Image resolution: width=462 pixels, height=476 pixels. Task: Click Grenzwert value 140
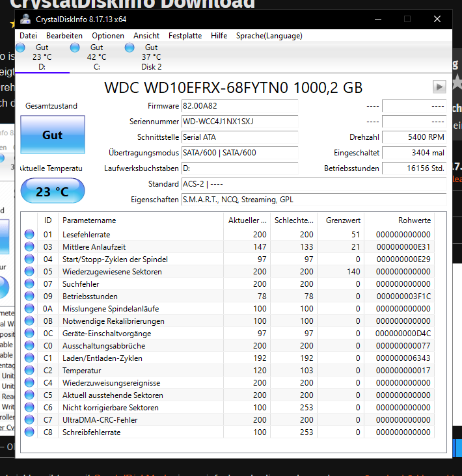pos(353,272)
